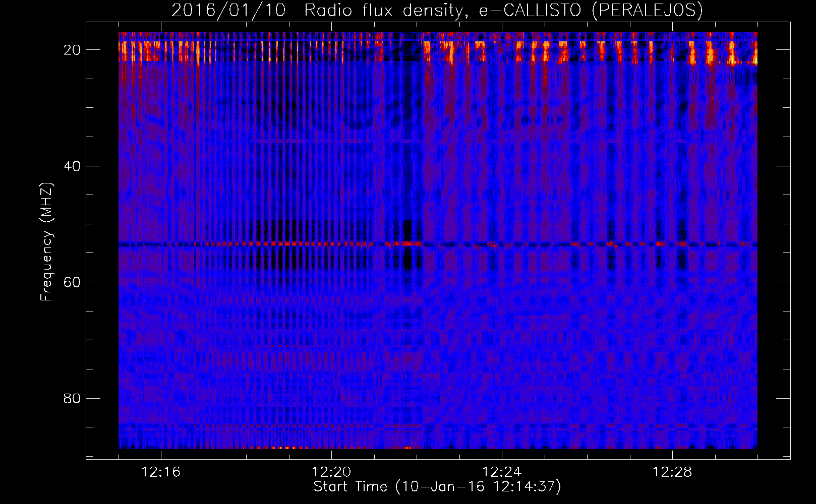Click the 12:24 time tick label
The width and height of the screenshot is (816, 504).
click(x=502, y=472)
